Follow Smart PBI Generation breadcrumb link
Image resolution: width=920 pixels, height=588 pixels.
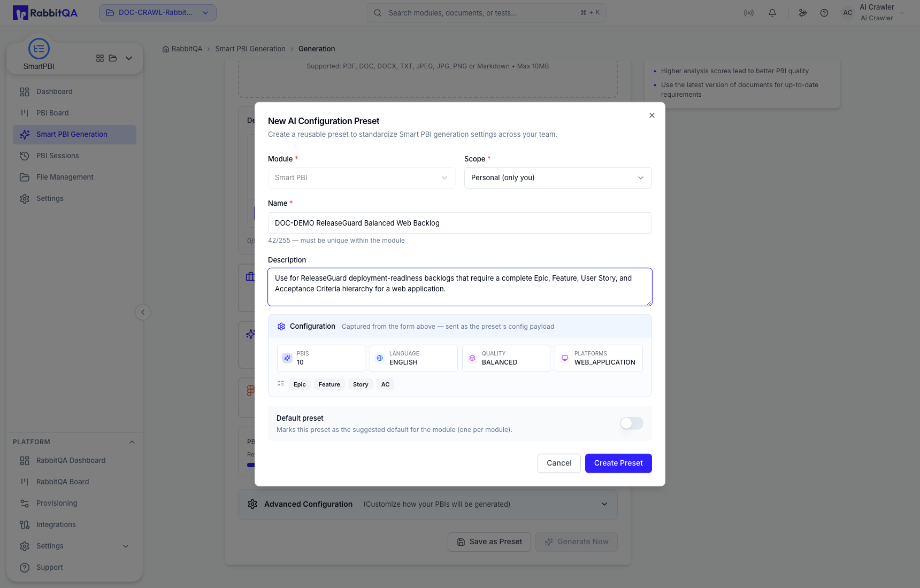[x=250, y=49]
